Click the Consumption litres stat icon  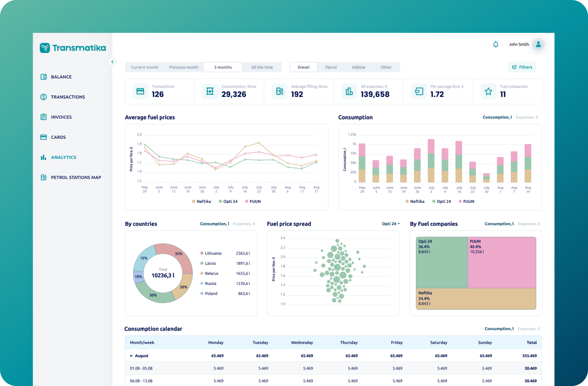(x=210, y=91)
